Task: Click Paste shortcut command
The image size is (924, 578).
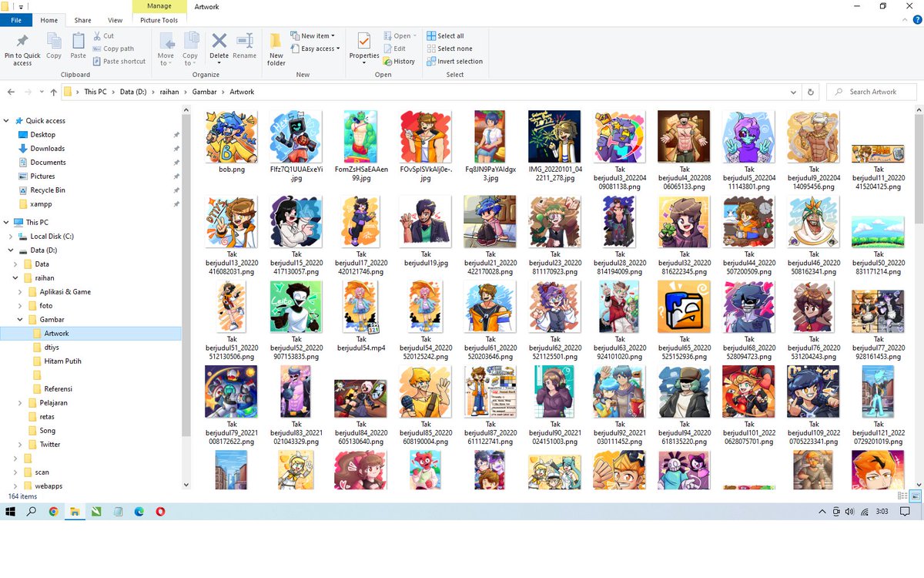Action: [x=119, y=62]
